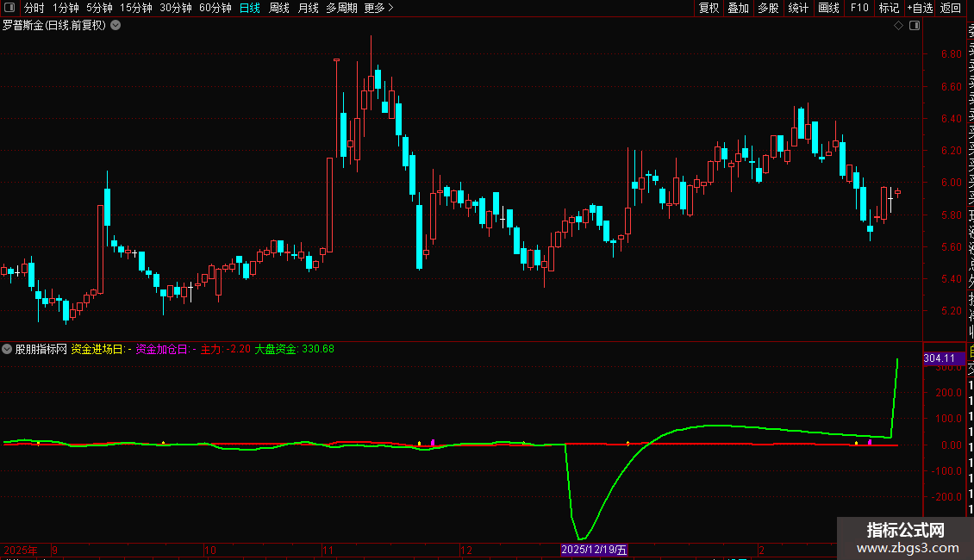The width and height of the screenshot is (974, 560).
Task: Click the diamond icon above chart
Action: coord(898,26)
